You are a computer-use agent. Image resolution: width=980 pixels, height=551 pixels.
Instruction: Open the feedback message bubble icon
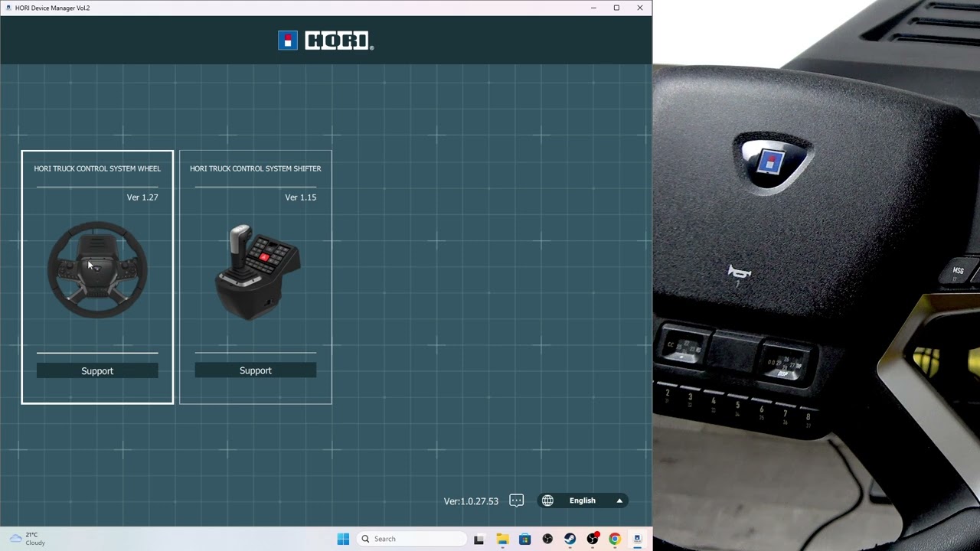[x=517, y=500]
